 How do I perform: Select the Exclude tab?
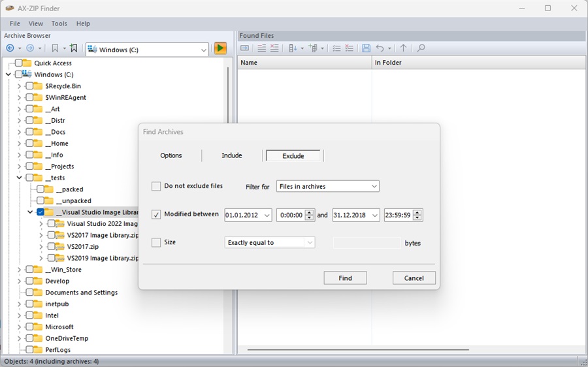point(293,155)
